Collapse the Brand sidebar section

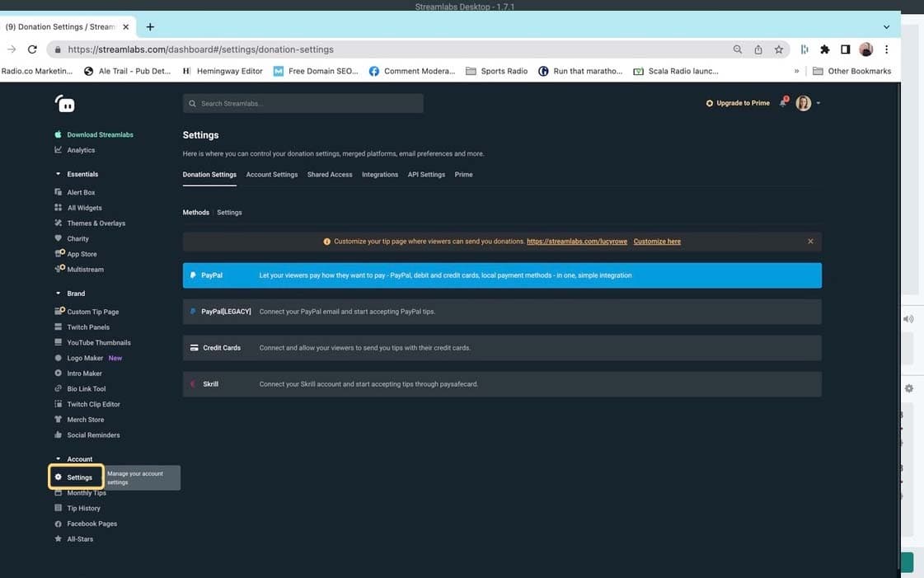58,293
